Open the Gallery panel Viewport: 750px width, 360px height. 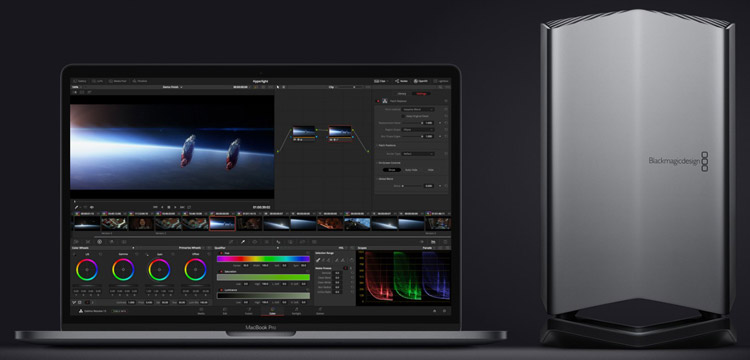(79, 81)
